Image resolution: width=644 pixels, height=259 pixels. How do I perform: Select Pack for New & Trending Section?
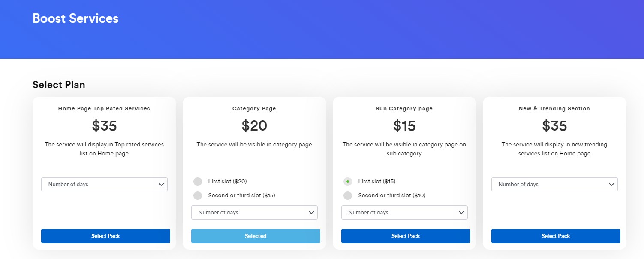point(556,236)
